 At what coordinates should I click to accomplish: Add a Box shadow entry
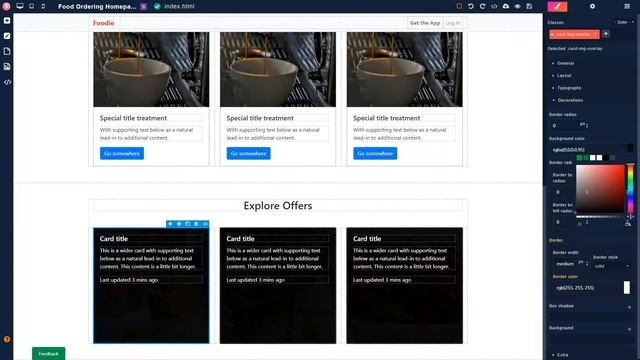coord(629,307)
